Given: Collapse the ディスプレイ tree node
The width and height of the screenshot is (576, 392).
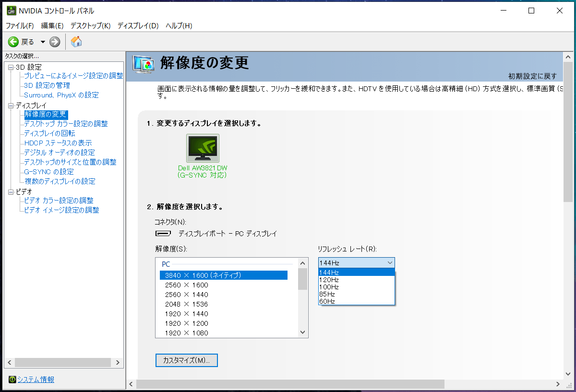Looking at the screenshot, I should click(11, 106).
